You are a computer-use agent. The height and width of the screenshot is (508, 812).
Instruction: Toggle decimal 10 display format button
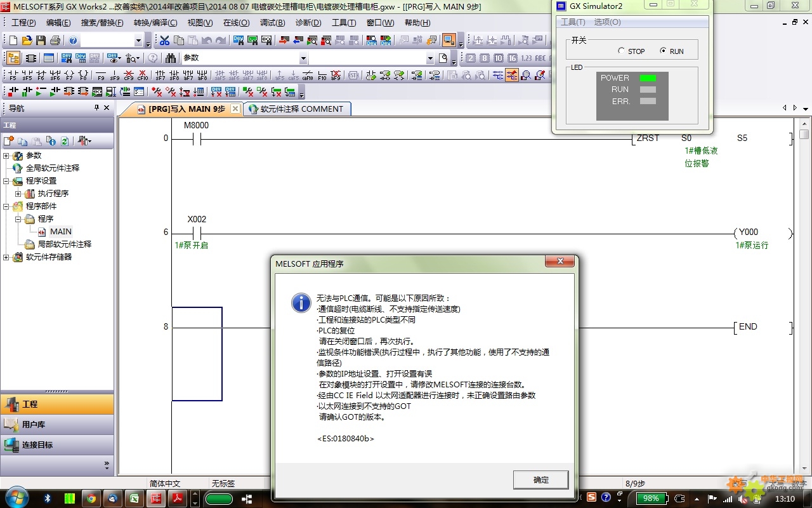[x=498, y=58]
